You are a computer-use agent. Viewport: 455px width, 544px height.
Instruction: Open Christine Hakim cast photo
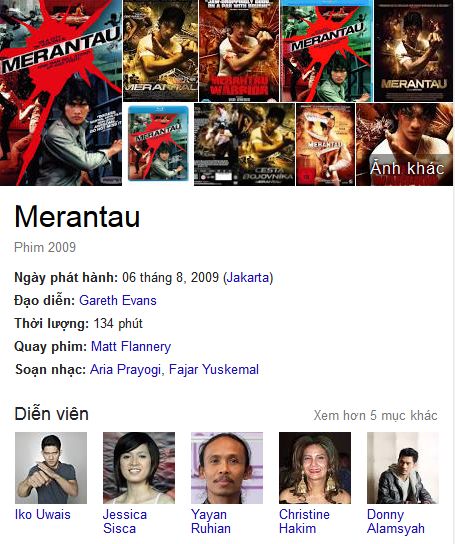click(315, 468)
